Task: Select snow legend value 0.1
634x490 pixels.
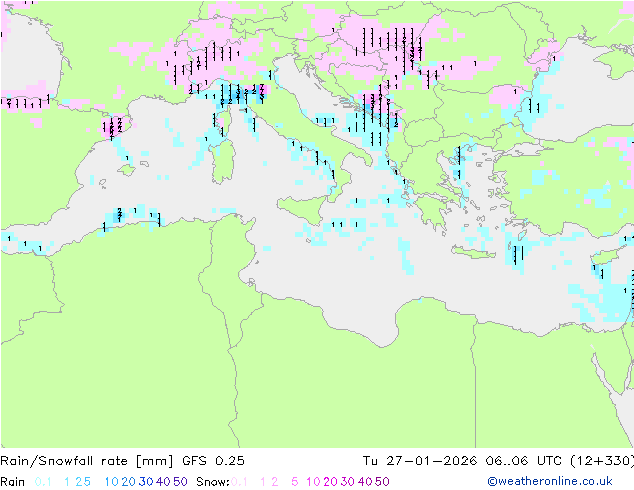Action: (x=240, y=482)
